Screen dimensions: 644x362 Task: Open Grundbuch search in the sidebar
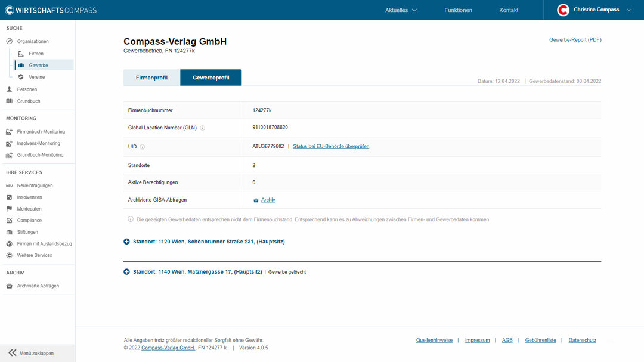(29, 101)
